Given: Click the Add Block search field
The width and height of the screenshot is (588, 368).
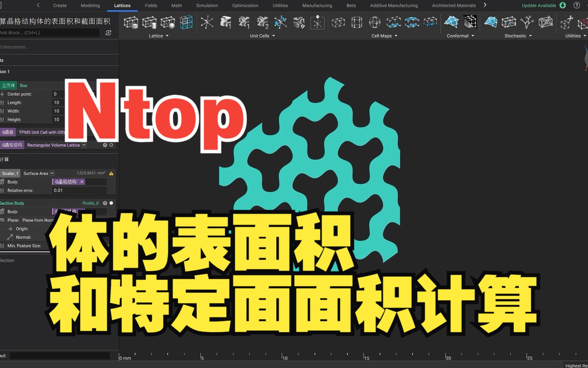Looking at the screenshot, I should tap(50, 33).
